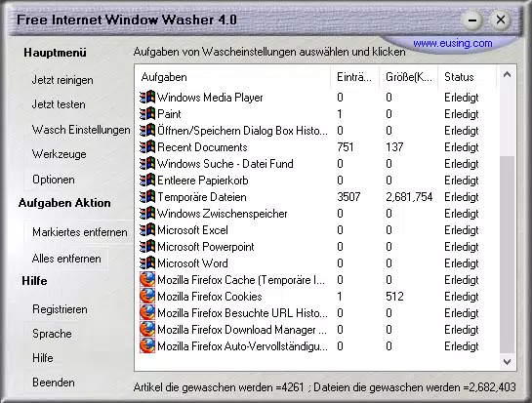Minimize the Window Washer window

click(472, 20)
